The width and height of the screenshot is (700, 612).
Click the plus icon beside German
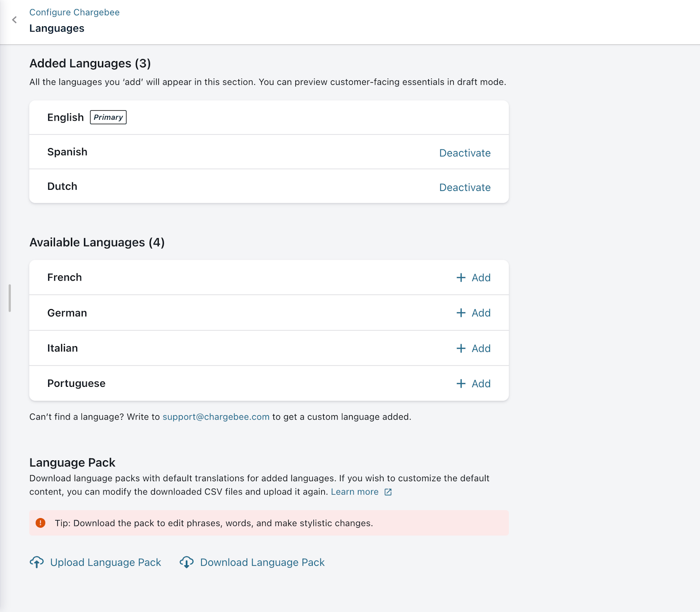click(461, 313)
